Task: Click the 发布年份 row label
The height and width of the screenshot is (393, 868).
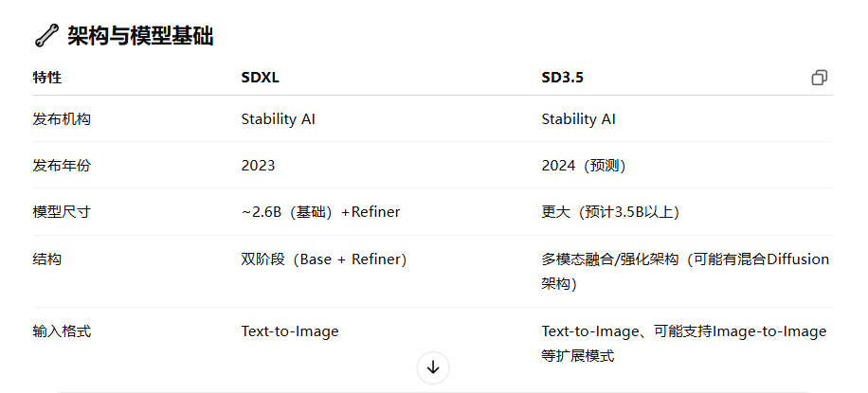Action: coord(62,166)
